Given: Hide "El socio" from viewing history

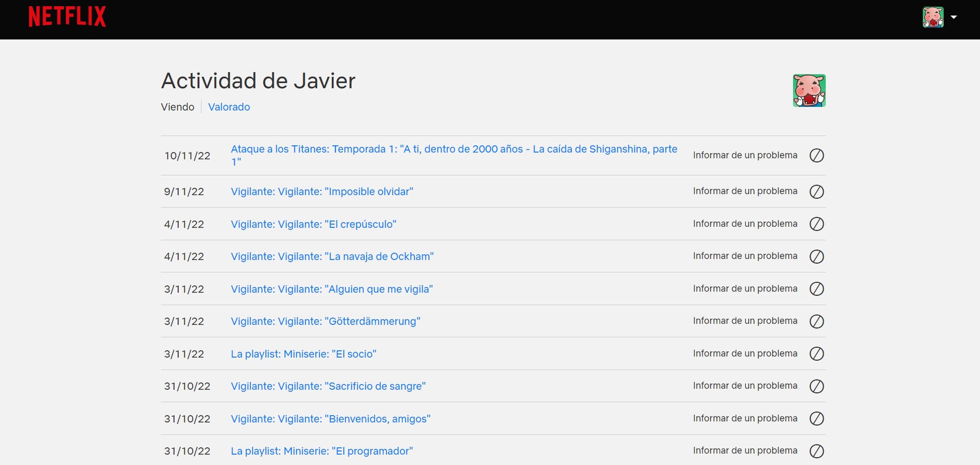Looking at the screenshot, I should click(816, 354).
